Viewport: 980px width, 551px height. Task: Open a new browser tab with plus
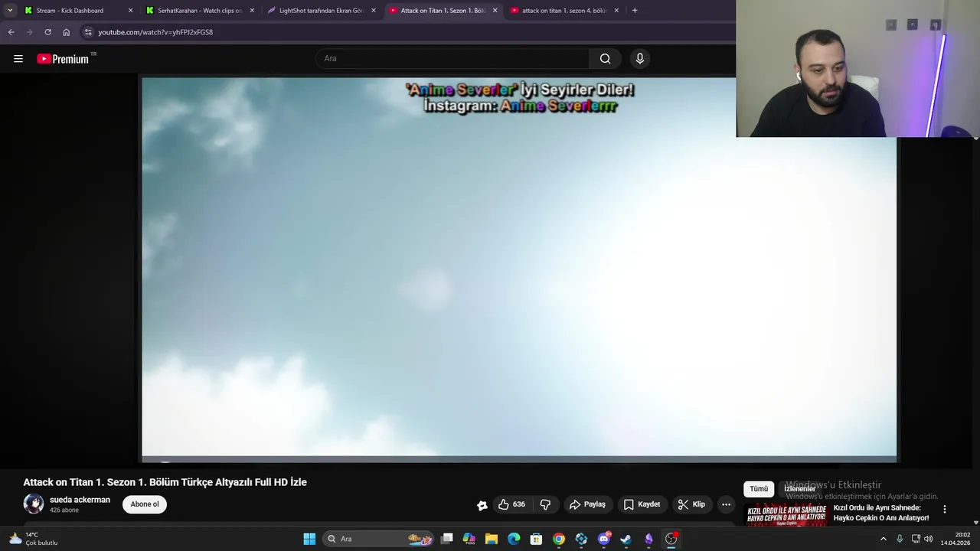[x=635, y=11]
